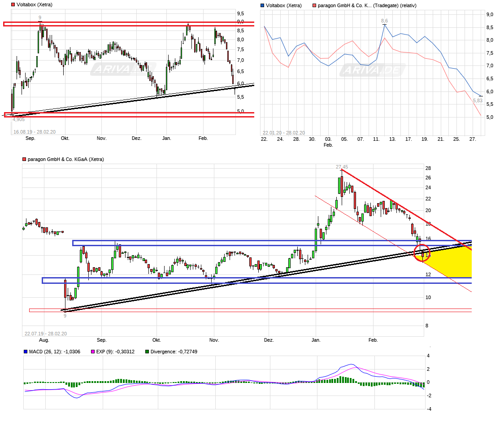This screenshot has width=504, height=426.
Task: Click the red paragon KGaA (Xetra) legend square
Action: click(x=24, y=159)
